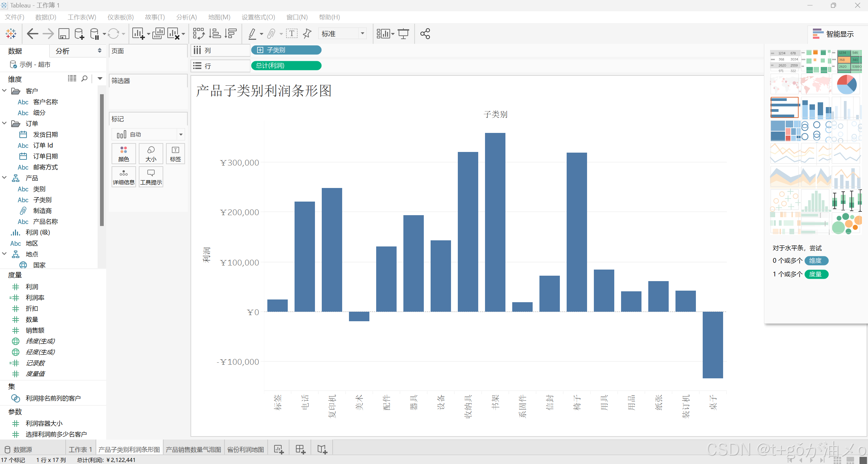Image resolution: width=868 pixels, height=464 pixels.
Task: Switch to the 省份利润地图 sheet tab
Action: 246,449
